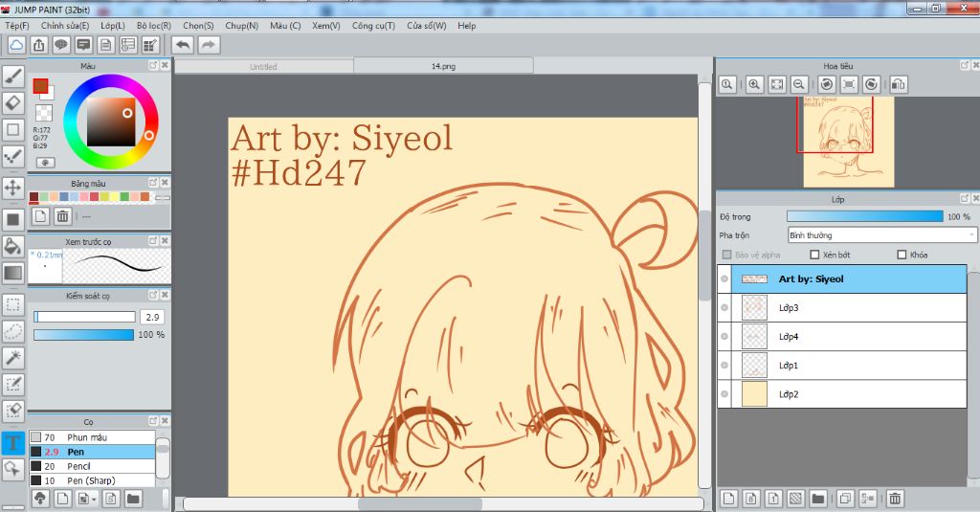Select the Operation tool below Text tool
The height and width of the screenshot is (512, 980).
point(13,469)
